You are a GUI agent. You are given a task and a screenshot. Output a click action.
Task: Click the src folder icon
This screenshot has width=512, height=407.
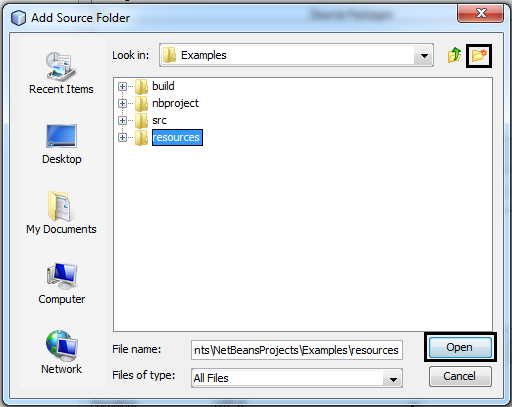coord(141,120)
